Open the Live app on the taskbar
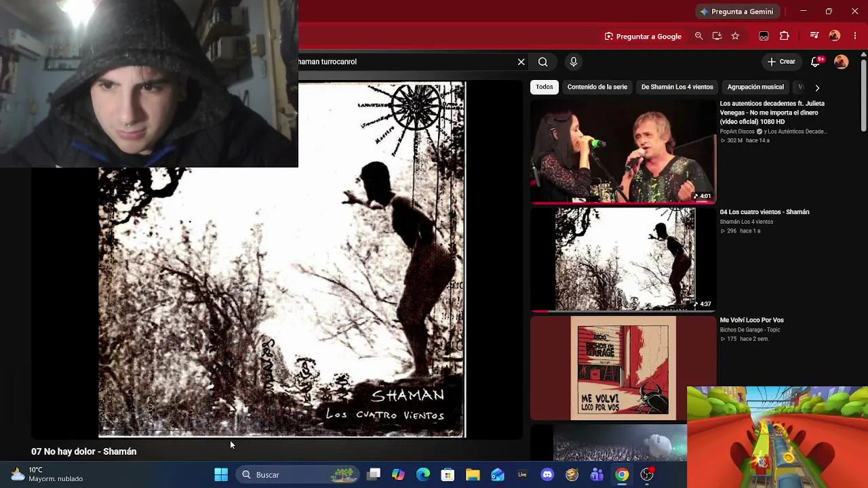Screen dimensions: 868x488 522,474
